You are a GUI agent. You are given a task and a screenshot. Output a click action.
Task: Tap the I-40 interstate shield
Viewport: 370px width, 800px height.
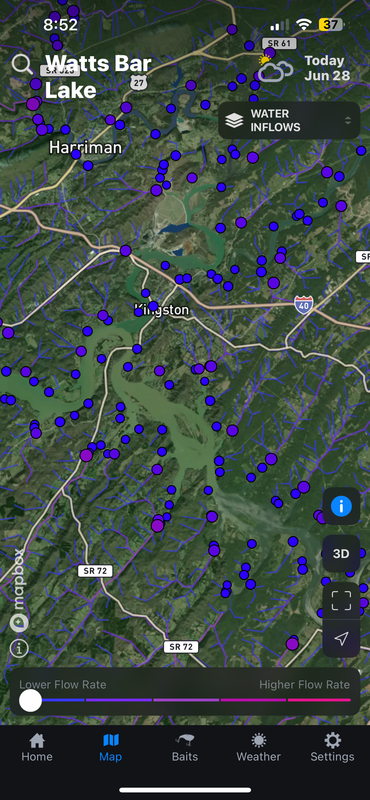(x=304, y=305)
